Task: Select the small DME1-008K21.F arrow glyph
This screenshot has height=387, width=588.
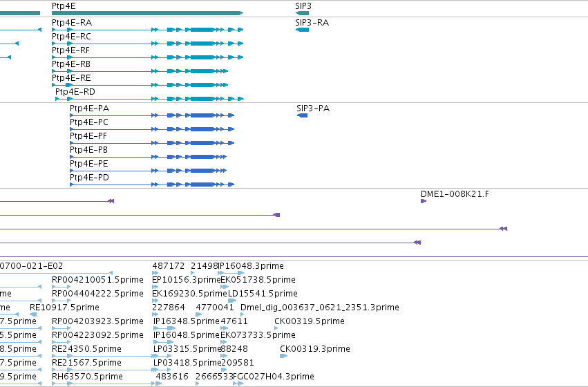Action: tap(424, 201)
